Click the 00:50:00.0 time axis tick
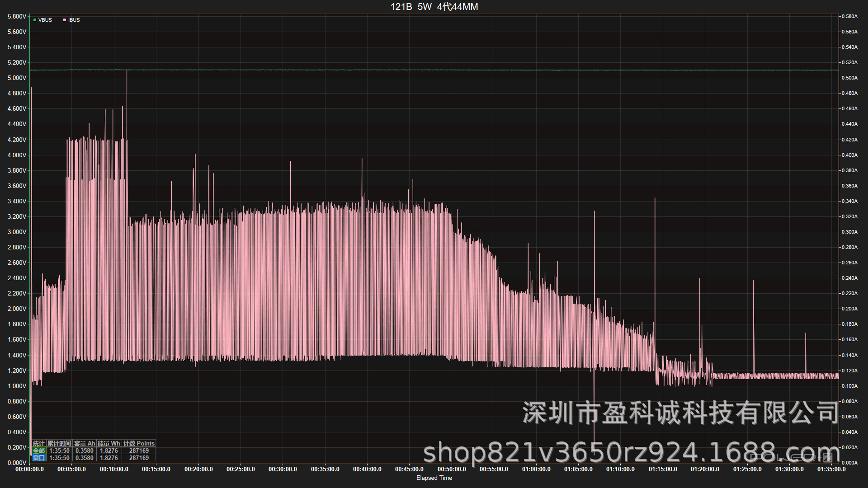The image size is (868, 488). click(x=452, y=469)
